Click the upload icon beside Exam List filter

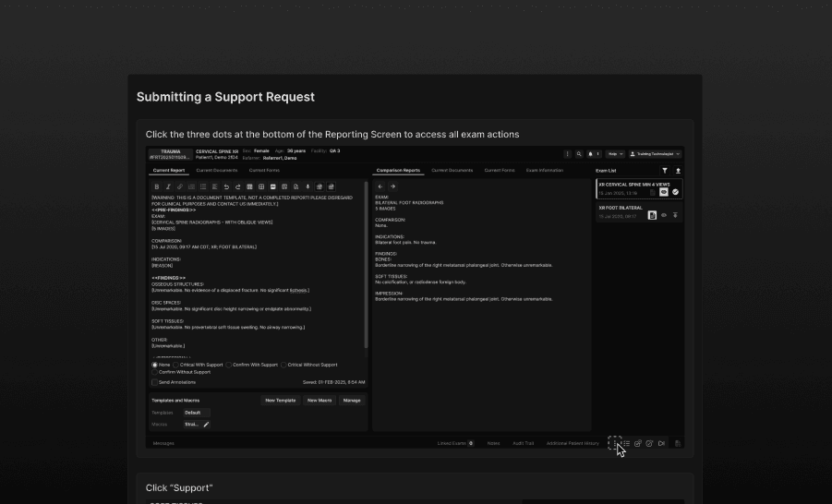click(x=678, y=171)
